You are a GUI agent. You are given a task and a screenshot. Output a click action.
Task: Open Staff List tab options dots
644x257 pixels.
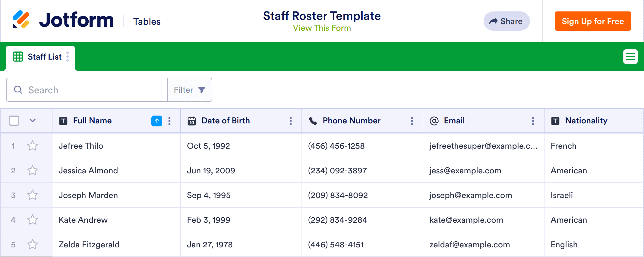click(x=68, y=57)
